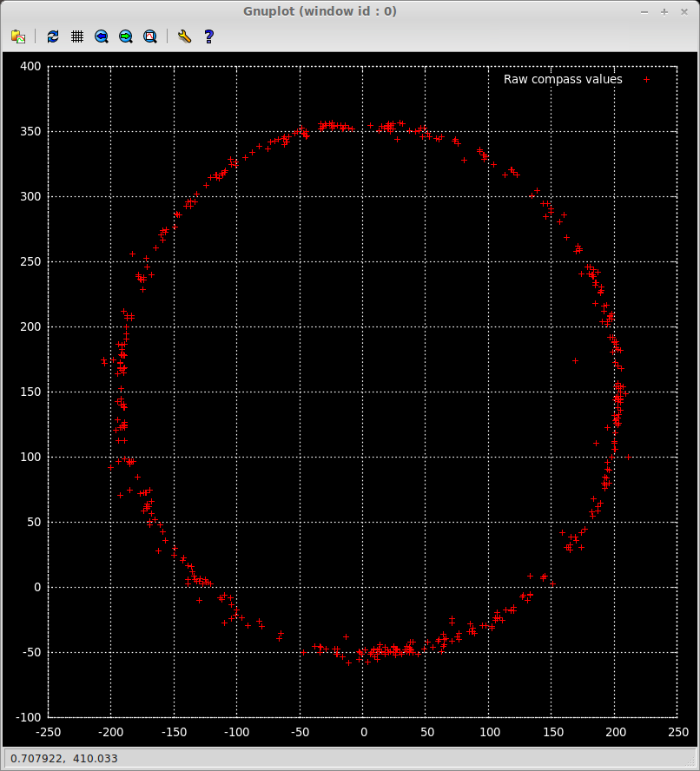Click the leftmost data point of the circle
700x771 pixels.
(x=103, y=361)
